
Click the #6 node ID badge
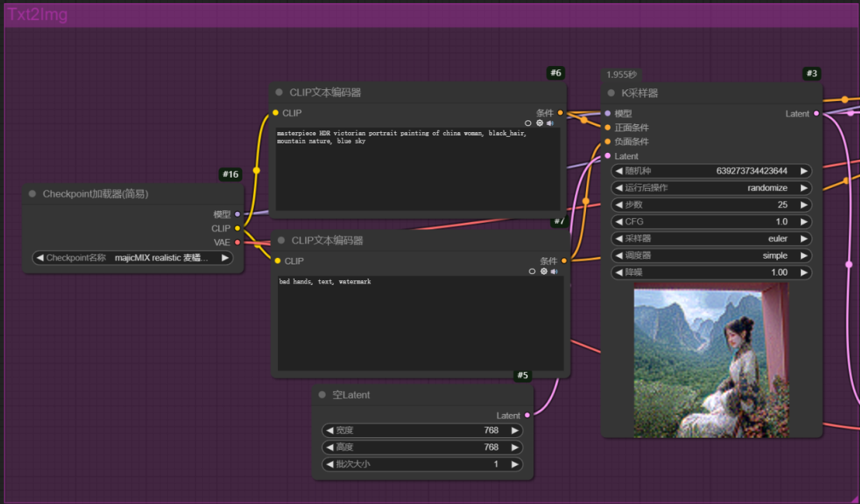tap(556, 73)
